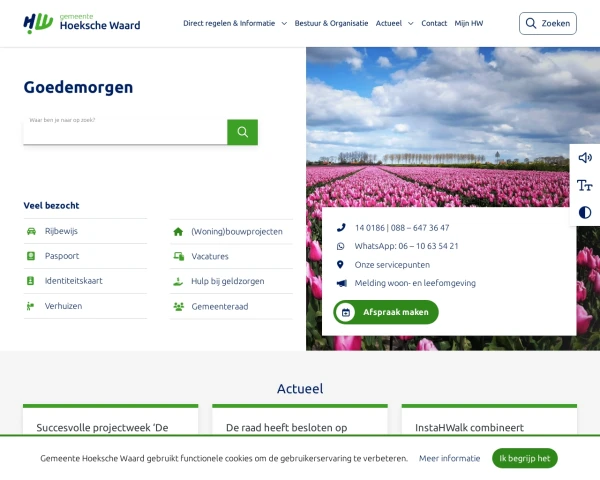Open the Actueel menu item
This screenshot has height=480, width=600.
coord(389,23)
